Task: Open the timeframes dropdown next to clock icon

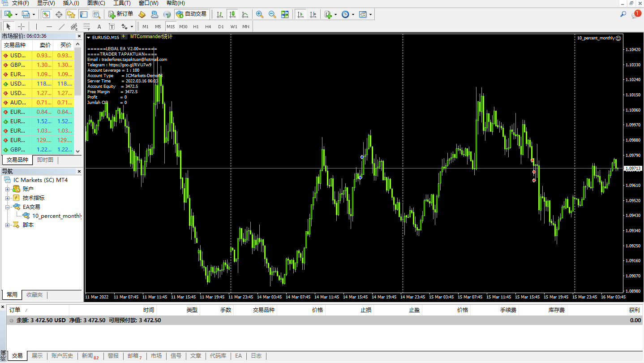Action: (353, 14)
